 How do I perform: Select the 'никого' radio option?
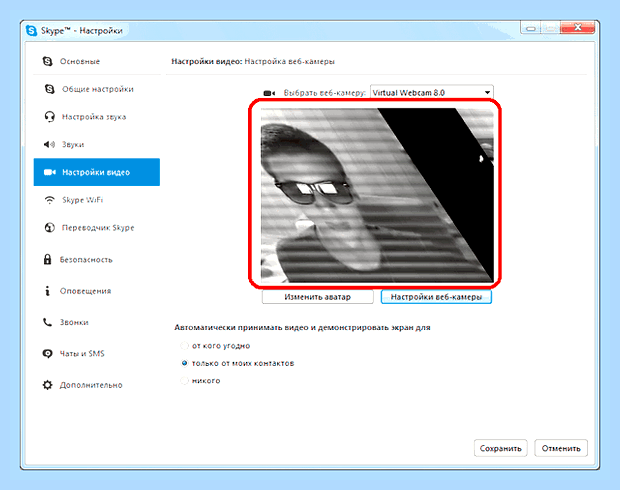[x=184, y=380]
